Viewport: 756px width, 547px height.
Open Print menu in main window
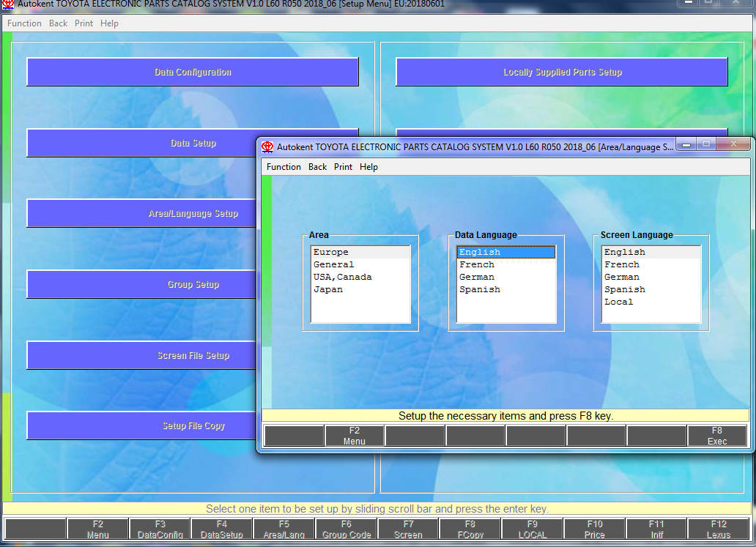tap(84, 23)
